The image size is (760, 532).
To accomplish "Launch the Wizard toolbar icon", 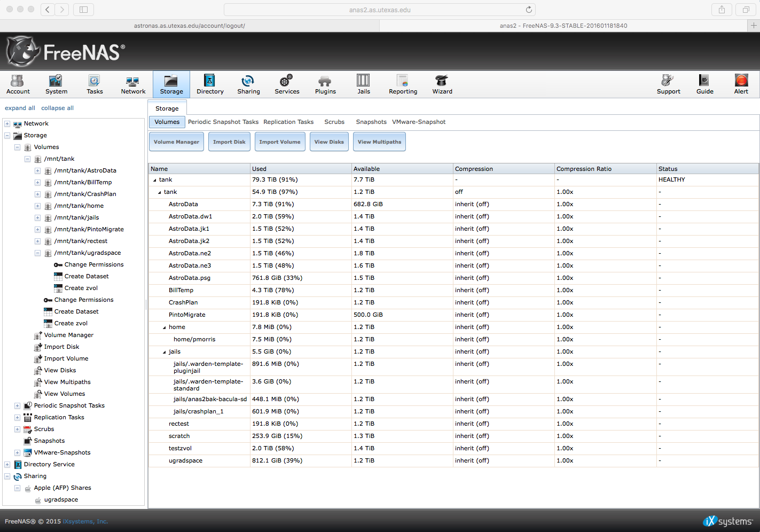I will tap(442, 84).
